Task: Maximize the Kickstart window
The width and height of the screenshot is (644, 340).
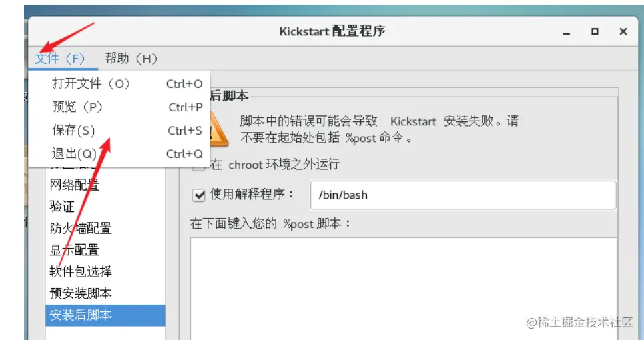Action: 595,31
